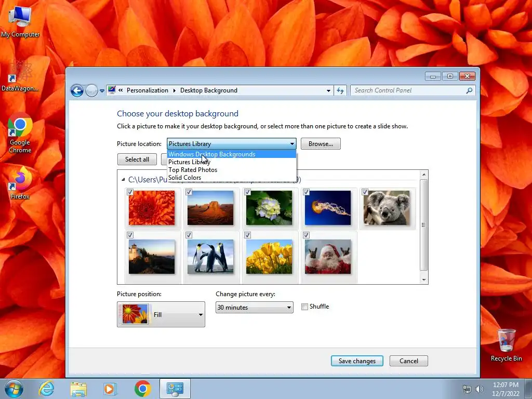Click Save changes
The width and height of the screenshot is (532, 399).
point(357,361)
